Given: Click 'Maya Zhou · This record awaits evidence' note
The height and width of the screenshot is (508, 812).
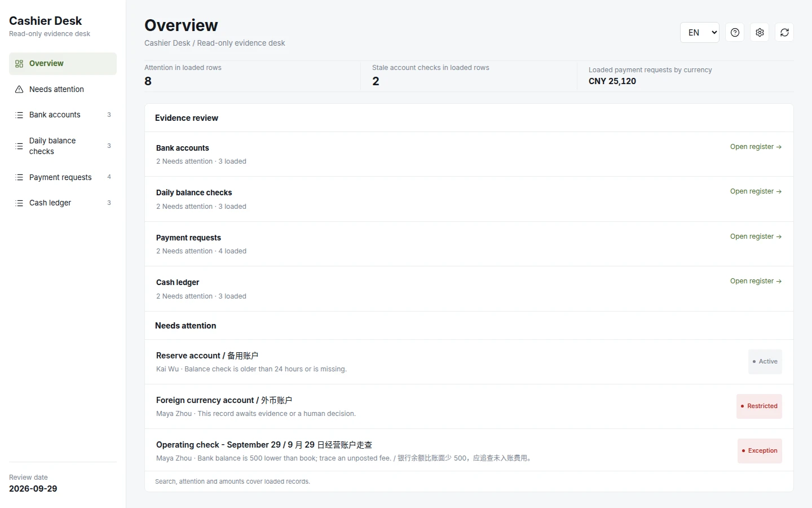Looking at the screenshot, I should (256, 414).
